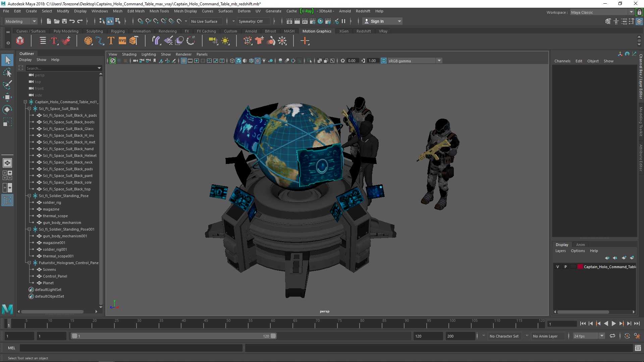Viewport: 644px width, 362px height.
Task: Collapse Sci_Fi_Space_Suit_Black group
Action: [29, 109]
